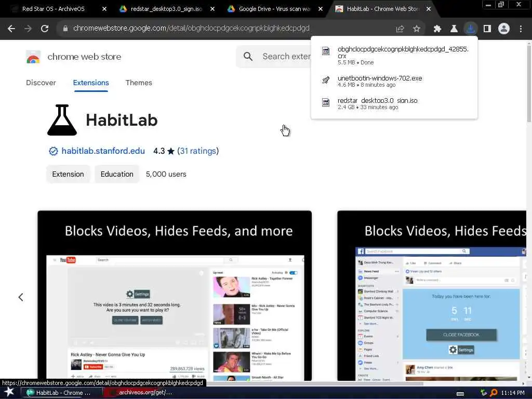This screenshot has width=532, height=399.
Task: Select the HabitLab - Chrome Web Store tab
Action: tap(382, 9)
